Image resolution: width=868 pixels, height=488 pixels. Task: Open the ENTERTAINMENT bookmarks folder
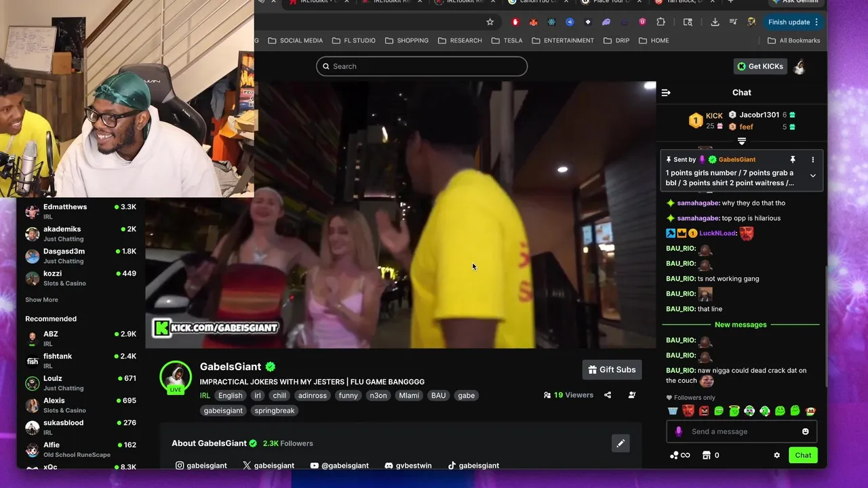tap(563, 41)
